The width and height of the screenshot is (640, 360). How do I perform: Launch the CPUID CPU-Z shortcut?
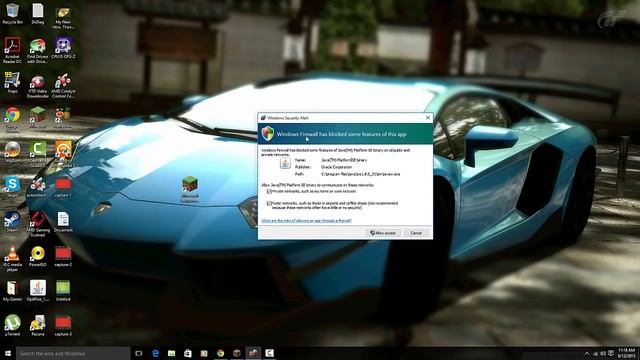pos(63,48)
